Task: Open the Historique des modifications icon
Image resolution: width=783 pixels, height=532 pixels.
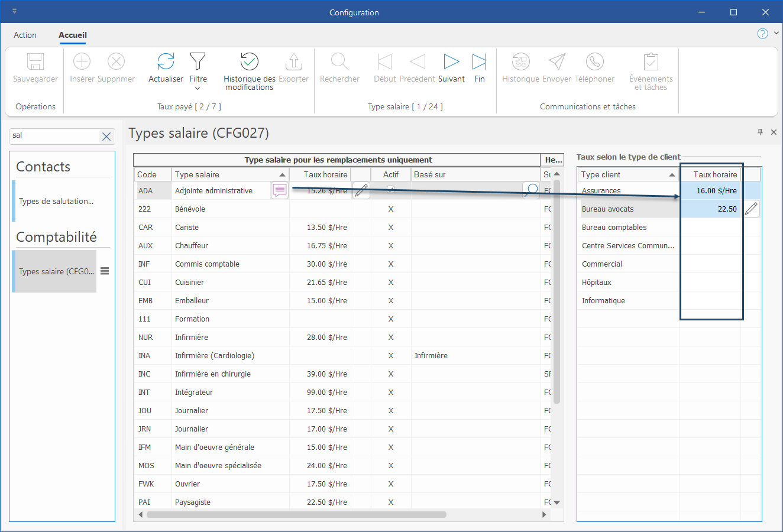Action: point(249,61)
